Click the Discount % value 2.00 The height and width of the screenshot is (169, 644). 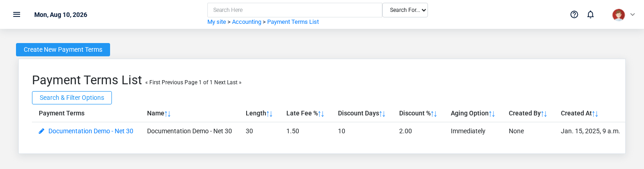pos(406,131)
